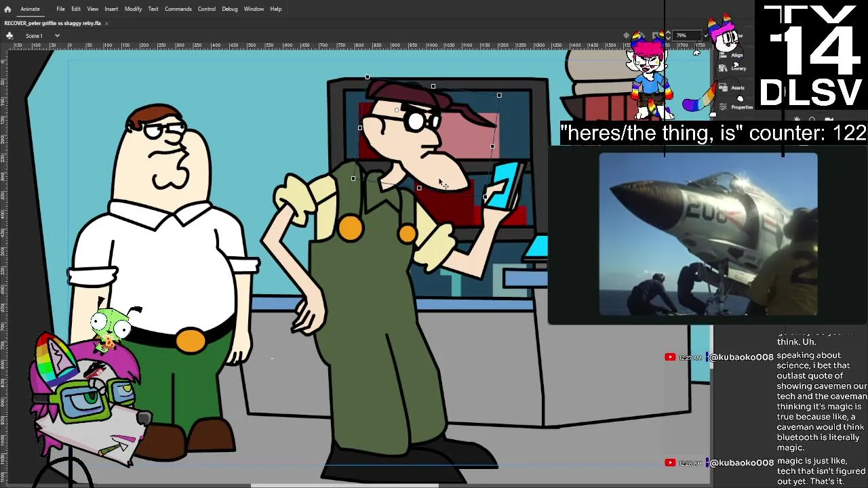This screenshot has height=488, width=868.
Task: Click the zoom stepper arrows
Action: tap(668, 35)
